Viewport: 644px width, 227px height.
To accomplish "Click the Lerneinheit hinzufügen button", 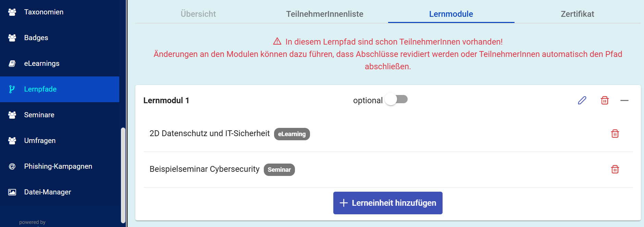I will [x=388, y=203].
